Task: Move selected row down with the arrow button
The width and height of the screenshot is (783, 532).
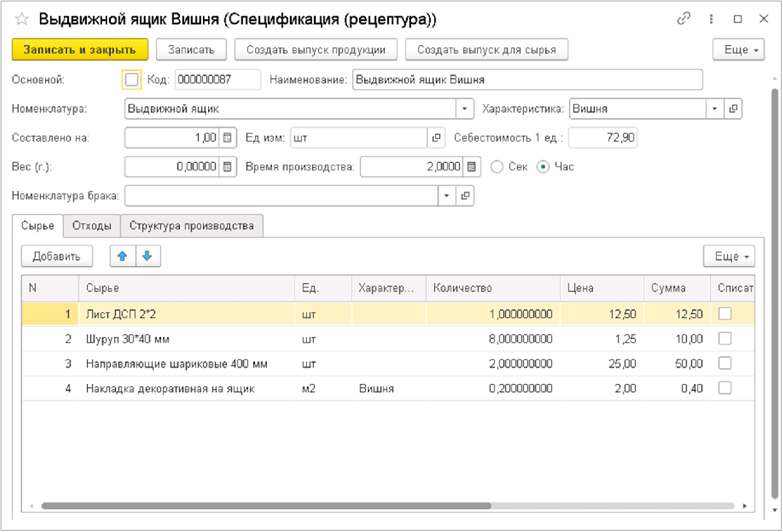Action: pyautogui.click(x=147, y=256)
